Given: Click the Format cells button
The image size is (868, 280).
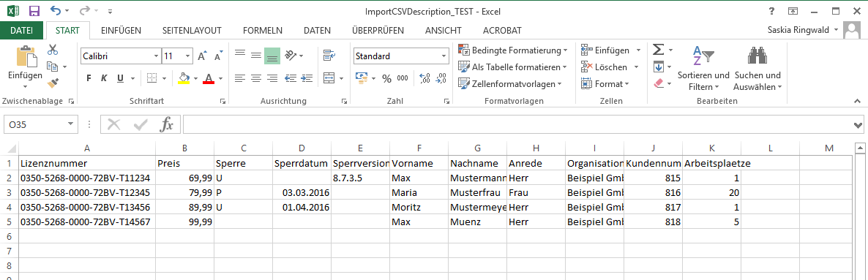Looking at the screenshot, I should coord(605,83).
